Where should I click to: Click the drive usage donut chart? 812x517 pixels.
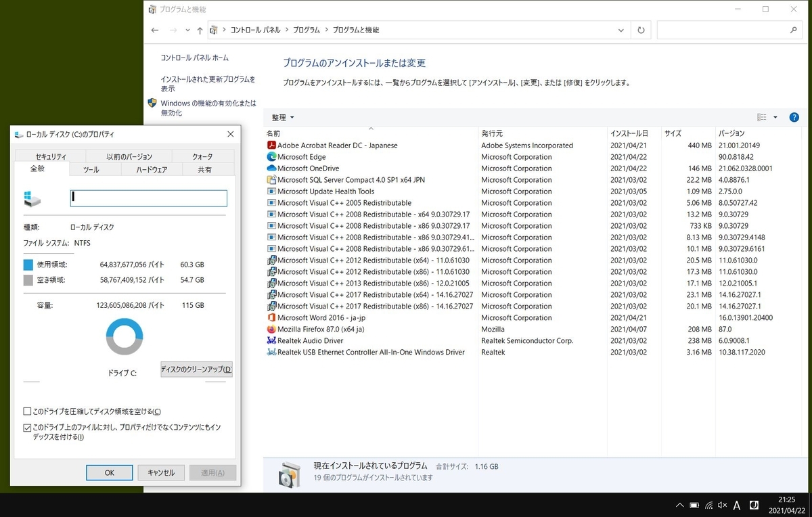(x=125, y=336)
